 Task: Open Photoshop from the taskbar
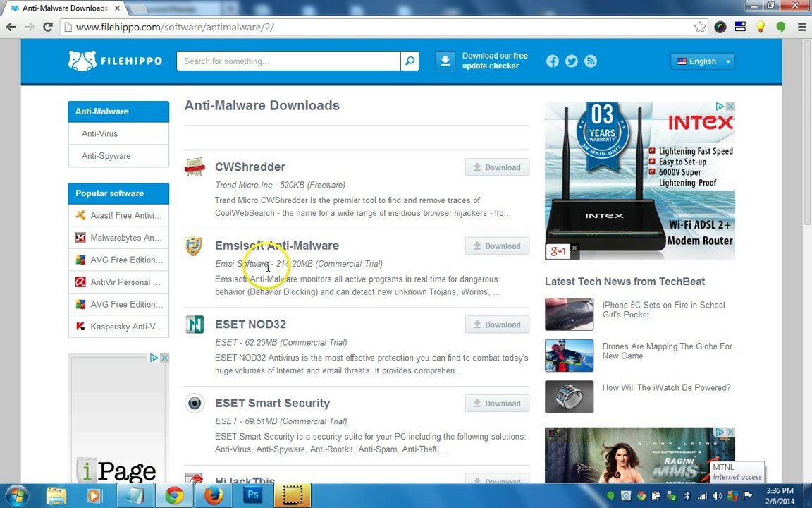(x=253, y=495)
